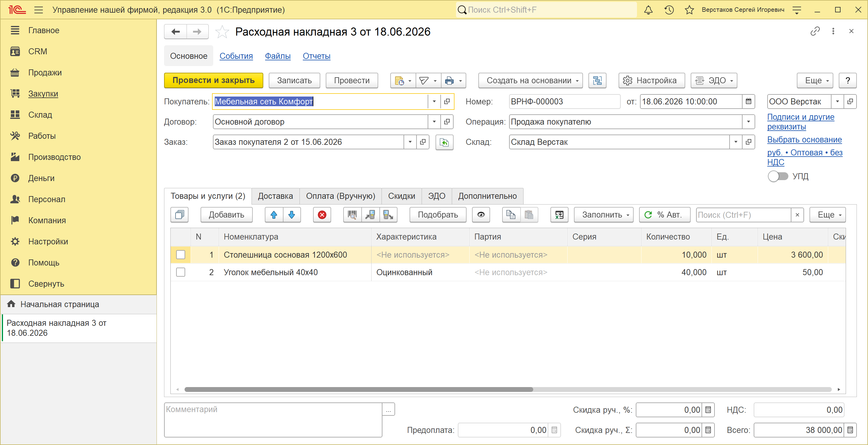Open Подписи и другие реквизиты link
Viewport: 868px width, 445px height.
tap(801, 122)
